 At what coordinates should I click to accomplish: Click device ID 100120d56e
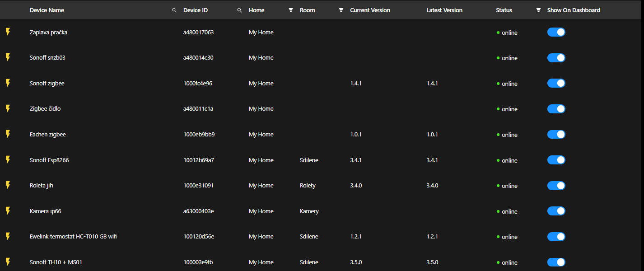click(x=199, y=237)
